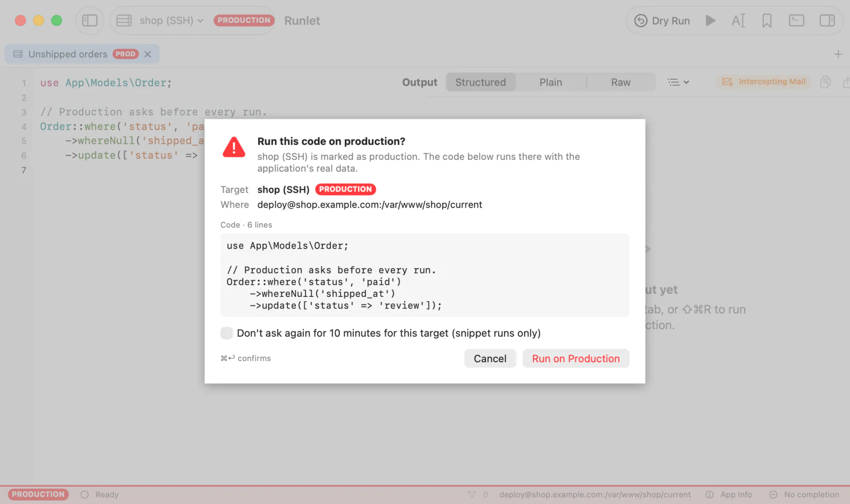Select the Unshipped orders tab
The image size is (850, 504).
tap(82, 54)
